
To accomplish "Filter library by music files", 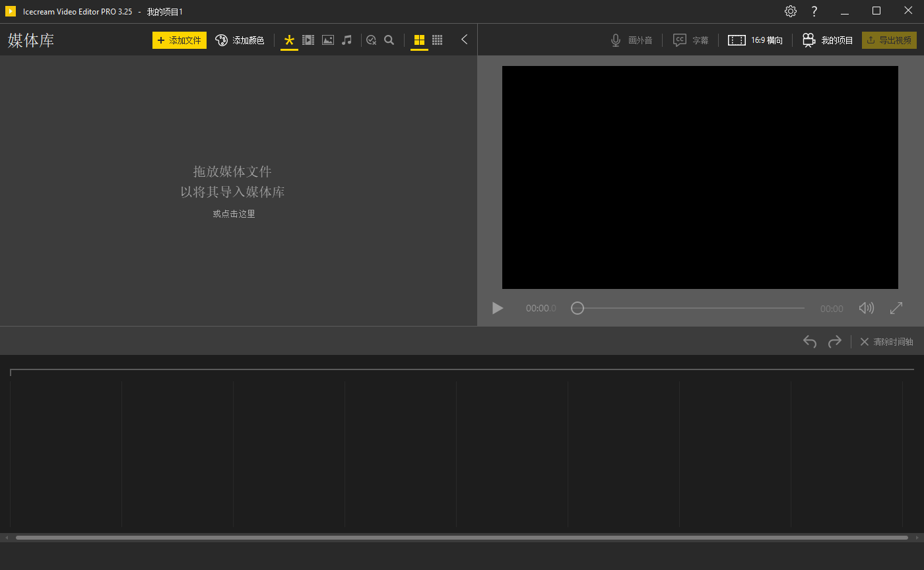I will (346, 40).
